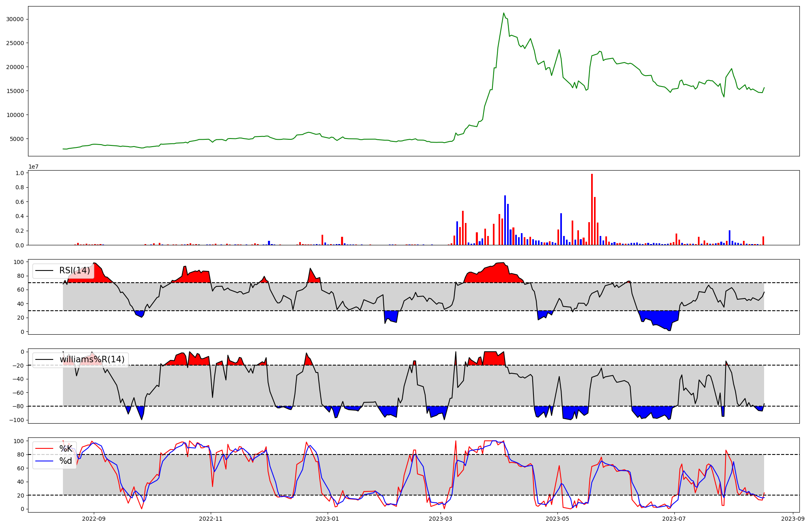The height and width of the screenshot is (528, 812).
Task: Click the RSI(14) legend label
Action: coord(75,270)
